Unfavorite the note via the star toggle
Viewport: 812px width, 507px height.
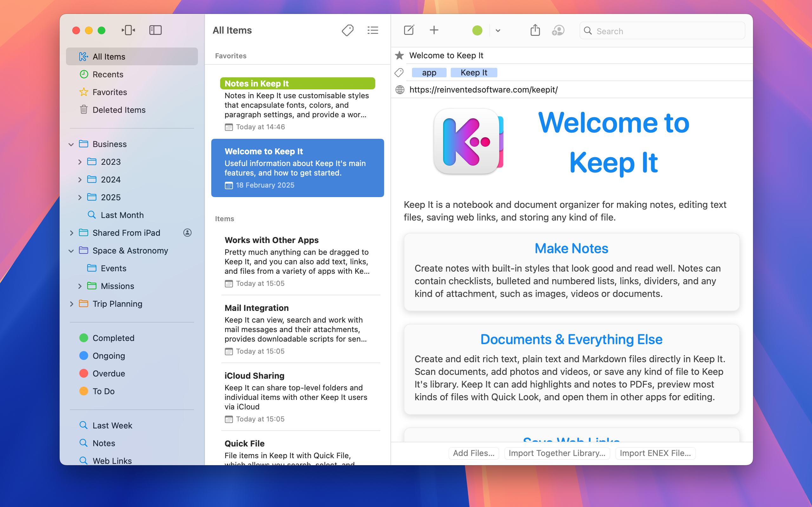tap(399, 55)
